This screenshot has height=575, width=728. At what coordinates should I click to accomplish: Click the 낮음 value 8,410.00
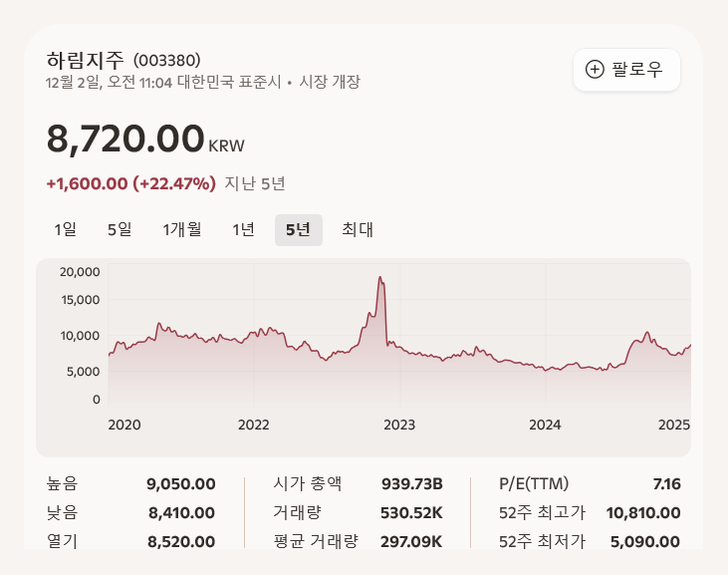point(181,513)
